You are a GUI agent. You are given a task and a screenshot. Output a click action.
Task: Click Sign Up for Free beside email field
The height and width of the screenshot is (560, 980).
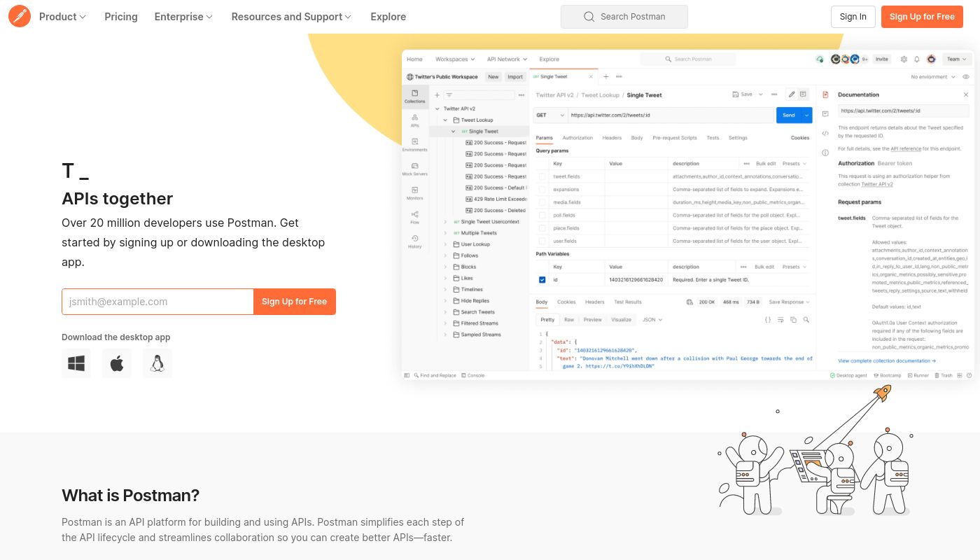tap(295, 302)
